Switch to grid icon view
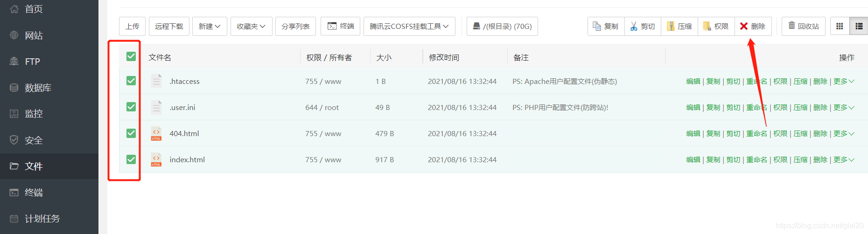This screenshot has height=234, width=868. [840, 26]
